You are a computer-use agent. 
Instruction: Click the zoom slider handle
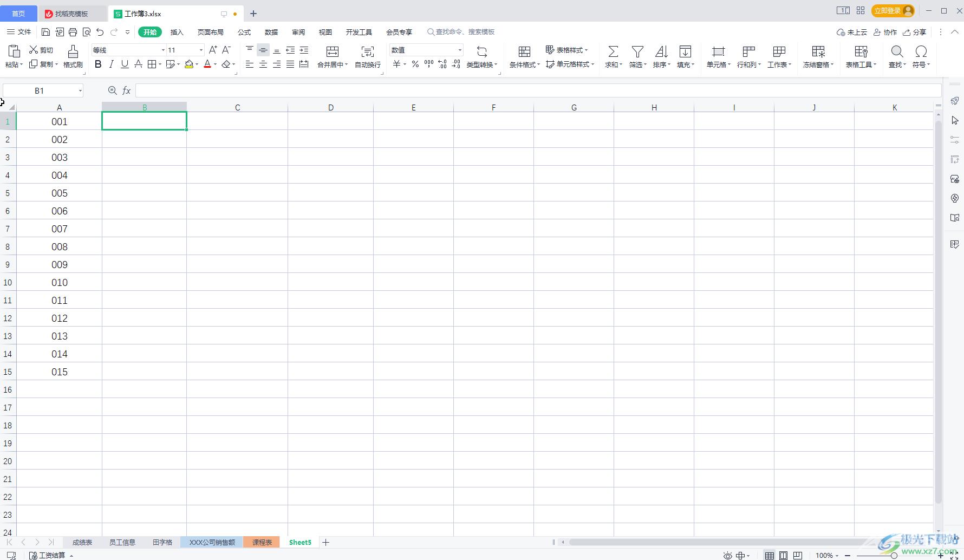tap(894, 555)
